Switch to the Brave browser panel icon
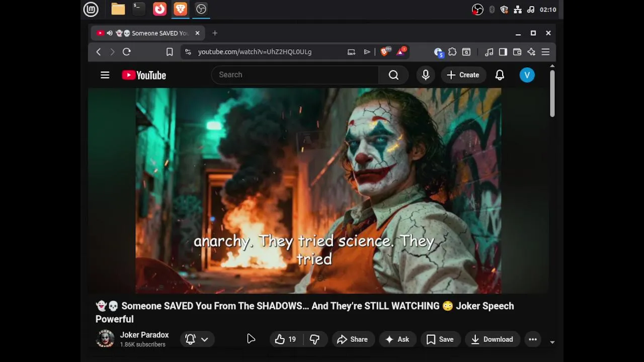Viewport: 644px width, 362px height. tap(180, 9)
